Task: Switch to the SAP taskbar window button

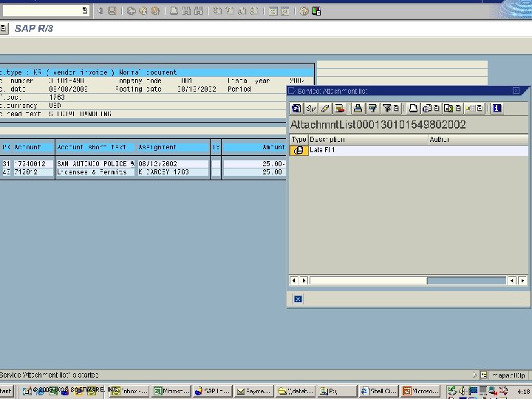Action: (x=213, y=391)
